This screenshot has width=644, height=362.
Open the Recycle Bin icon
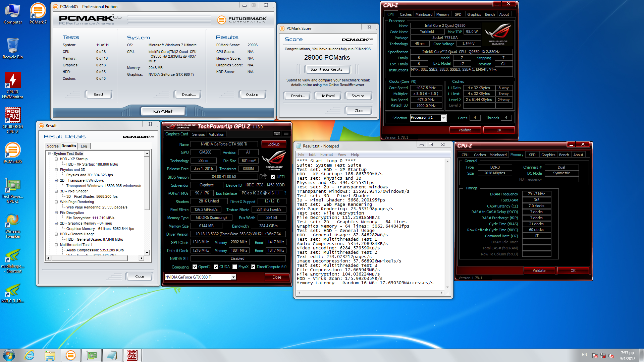coord(13,48)
